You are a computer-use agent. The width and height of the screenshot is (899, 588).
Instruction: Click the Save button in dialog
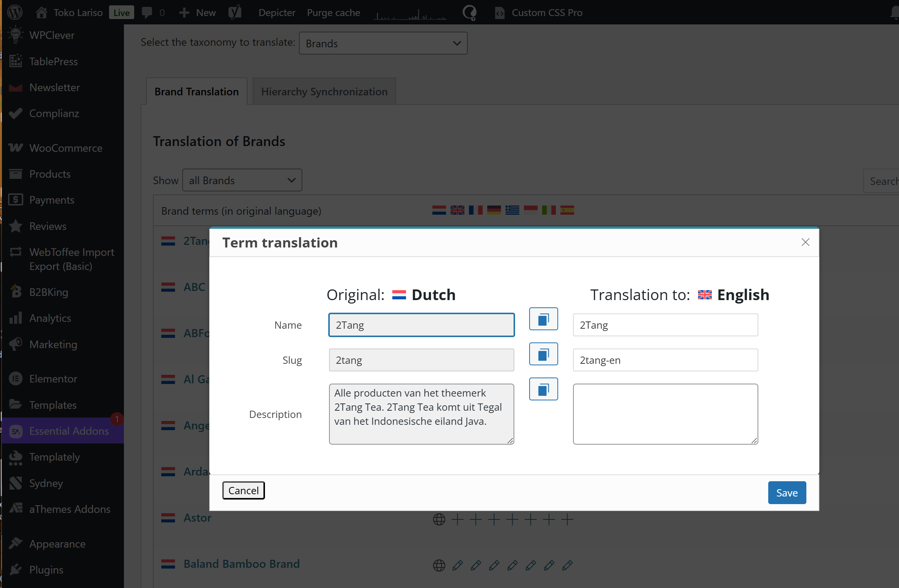point(787,493)
